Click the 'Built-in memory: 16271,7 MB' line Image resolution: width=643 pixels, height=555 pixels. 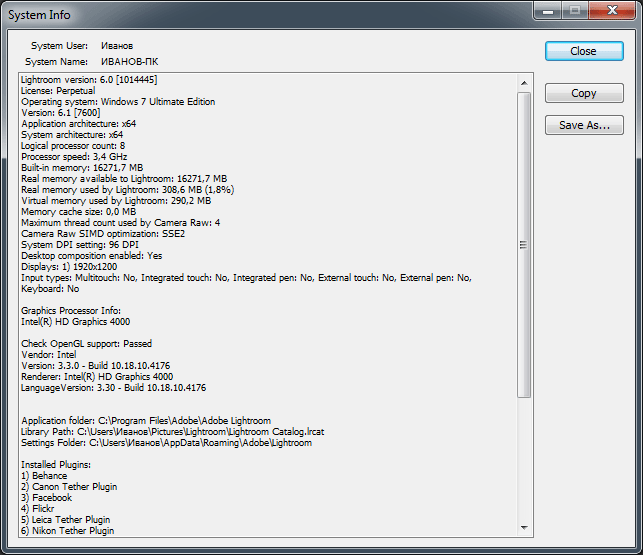click(82, 168)
